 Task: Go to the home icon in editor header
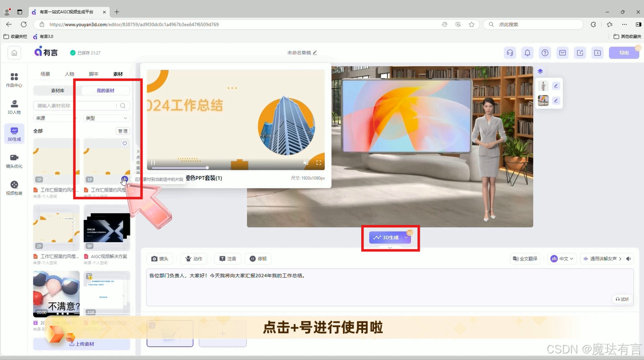pyautogui.click(x=14, y=53)
